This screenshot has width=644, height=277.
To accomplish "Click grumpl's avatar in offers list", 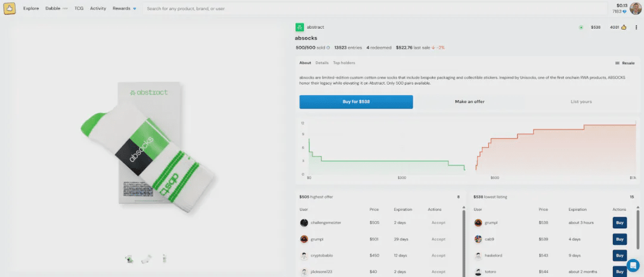I will [x=304, y=239].
